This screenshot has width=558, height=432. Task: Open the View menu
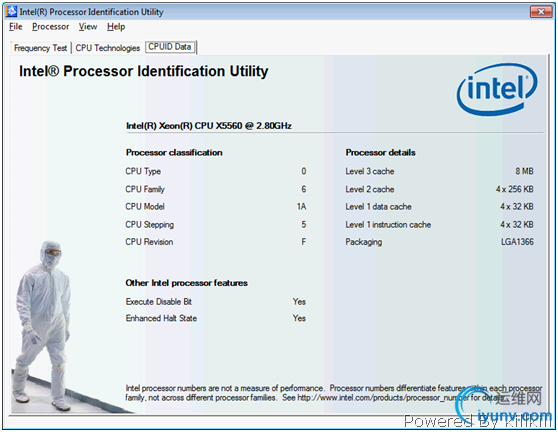click(x=88, y=27)
